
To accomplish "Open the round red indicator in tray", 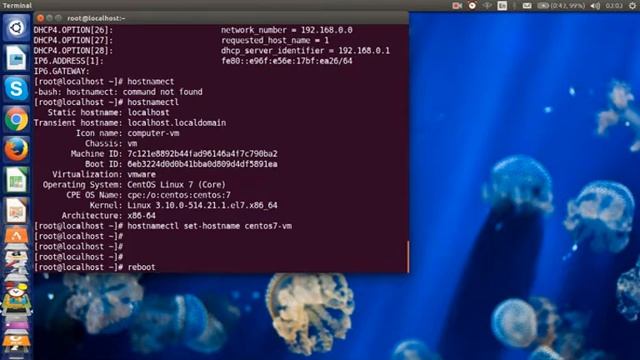I will [472, 5].
